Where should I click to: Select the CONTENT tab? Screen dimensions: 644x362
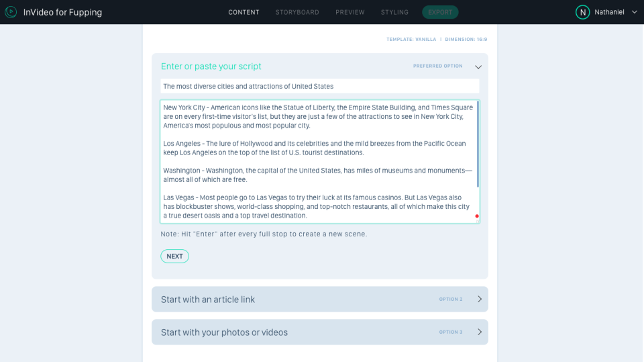click(x=244, y=12)
